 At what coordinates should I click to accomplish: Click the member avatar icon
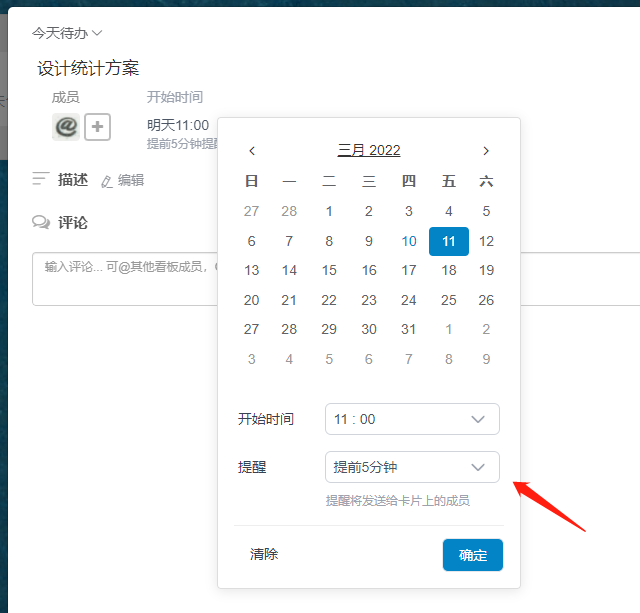pyautogui.click(x=66, y=127)
